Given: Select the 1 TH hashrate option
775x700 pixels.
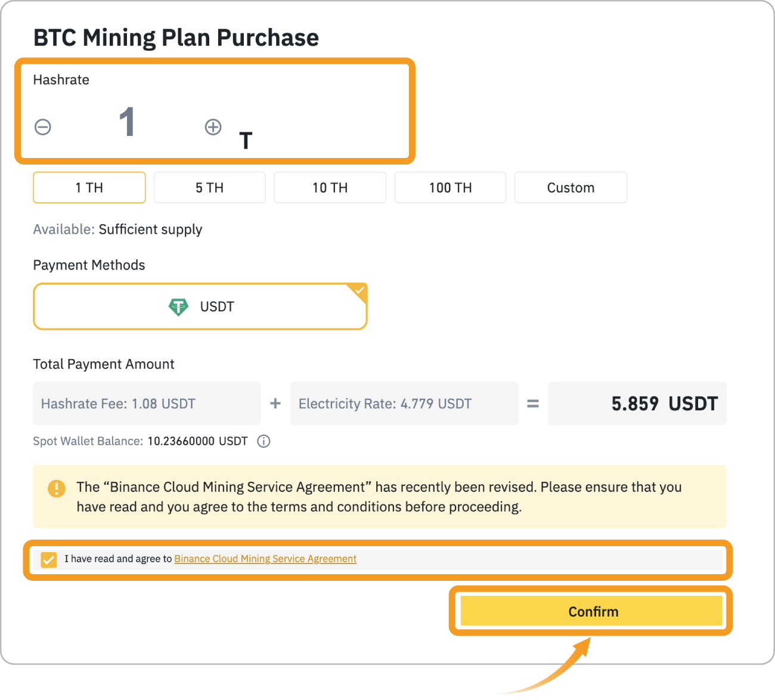Looking at the screenshot, I should coord(89,188).
